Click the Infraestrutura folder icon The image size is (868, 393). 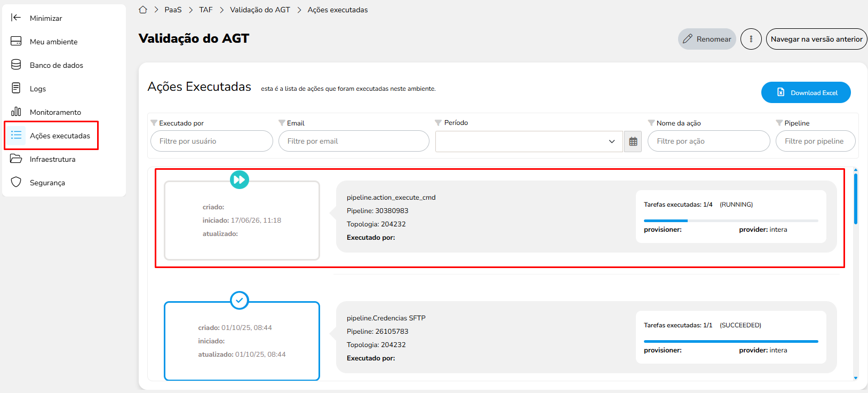[16, 159]
